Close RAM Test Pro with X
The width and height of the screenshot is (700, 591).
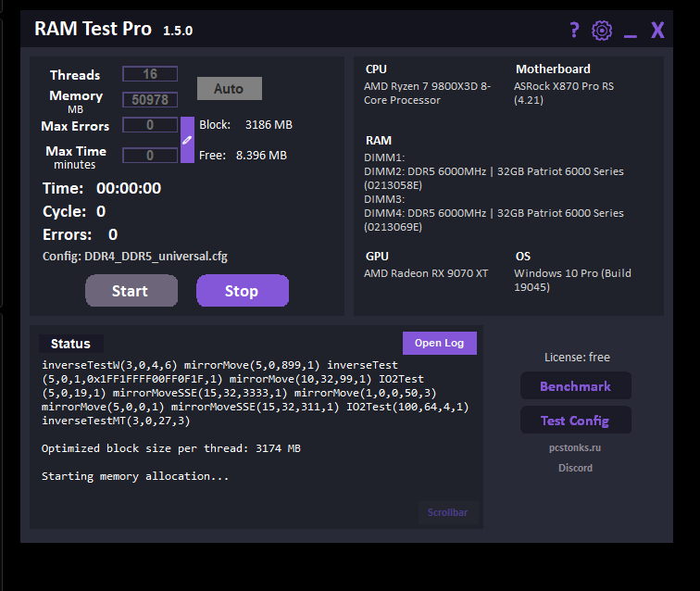point(657,31)
